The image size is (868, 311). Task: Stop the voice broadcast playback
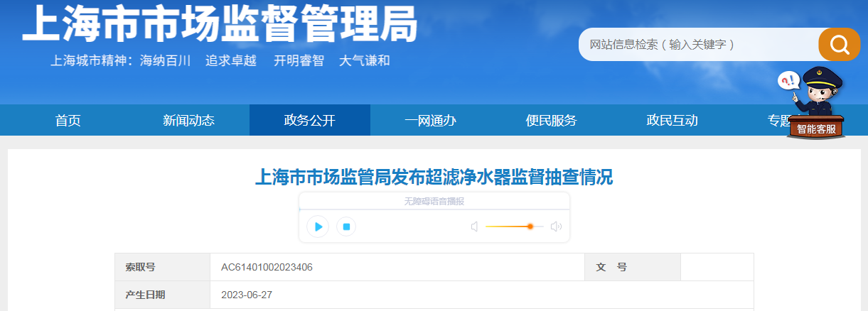[346, 227]
